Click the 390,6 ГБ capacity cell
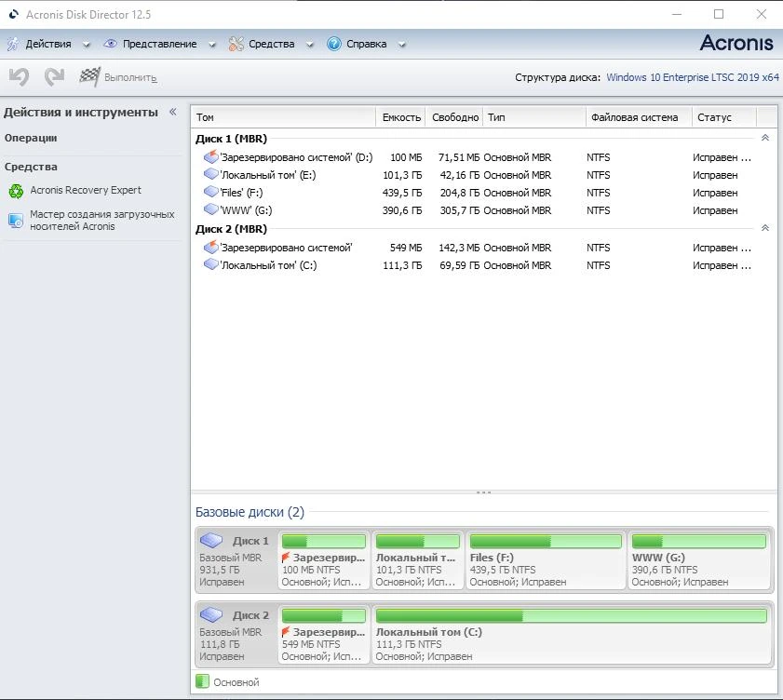 [402, 210]
